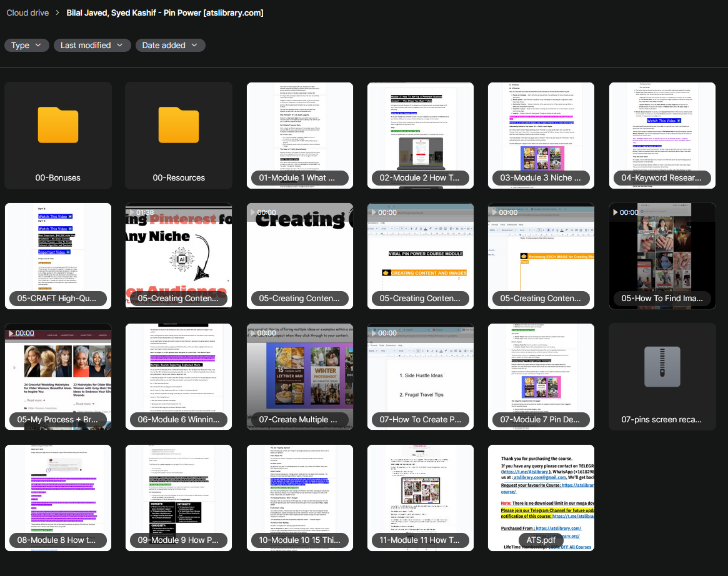728x576 pixels.
Task: Open the 02-Module 2 How T... document
Action: (420, 136)
